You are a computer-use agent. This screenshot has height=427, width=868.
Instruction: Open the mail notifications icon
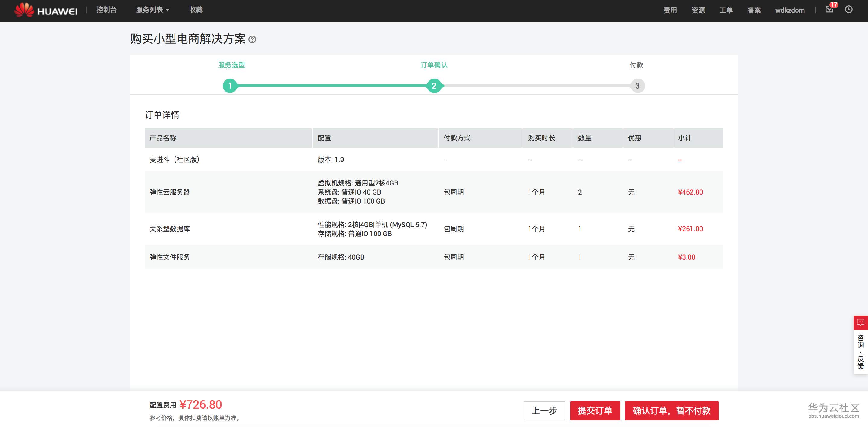click(x=829, y=9)
